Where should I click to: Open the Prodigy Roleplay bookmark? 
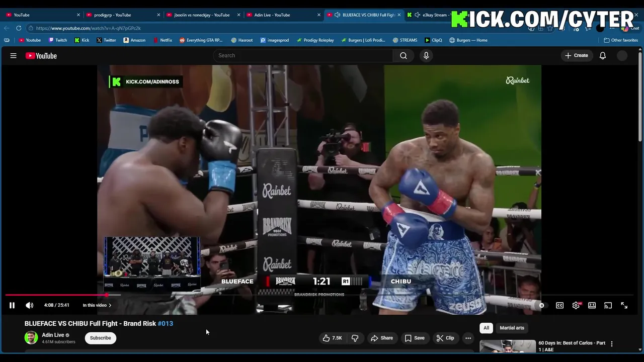click(x=315, y=40)
